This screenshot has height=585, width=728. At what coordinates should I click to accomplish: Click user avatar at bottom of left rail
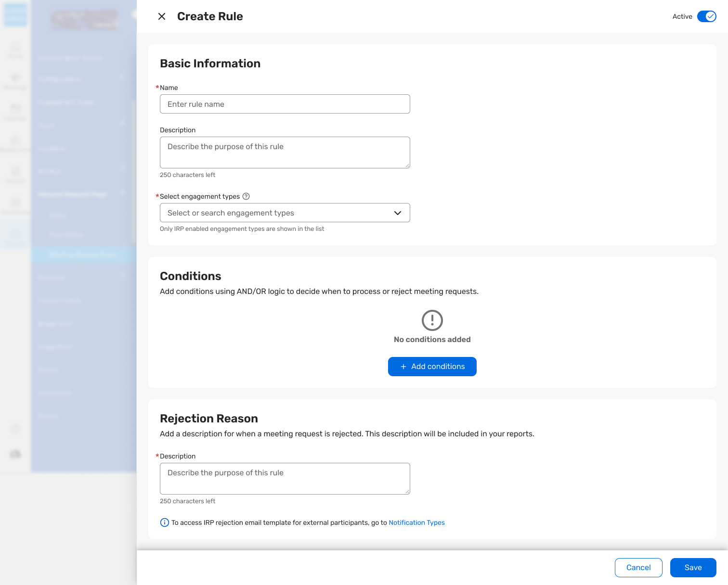[15, 454]
